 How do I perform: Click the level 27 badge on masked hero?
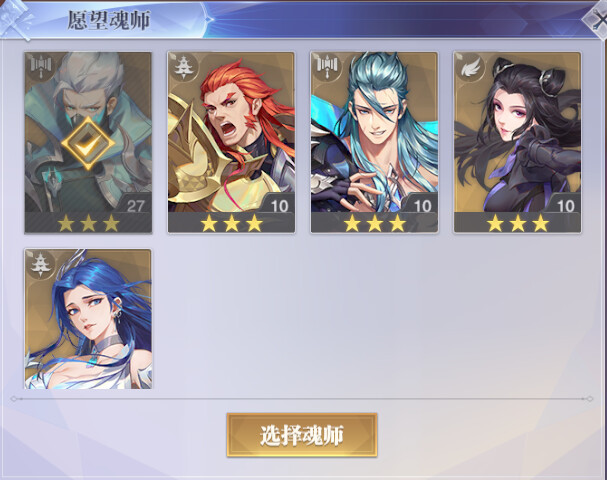point(135,206)
